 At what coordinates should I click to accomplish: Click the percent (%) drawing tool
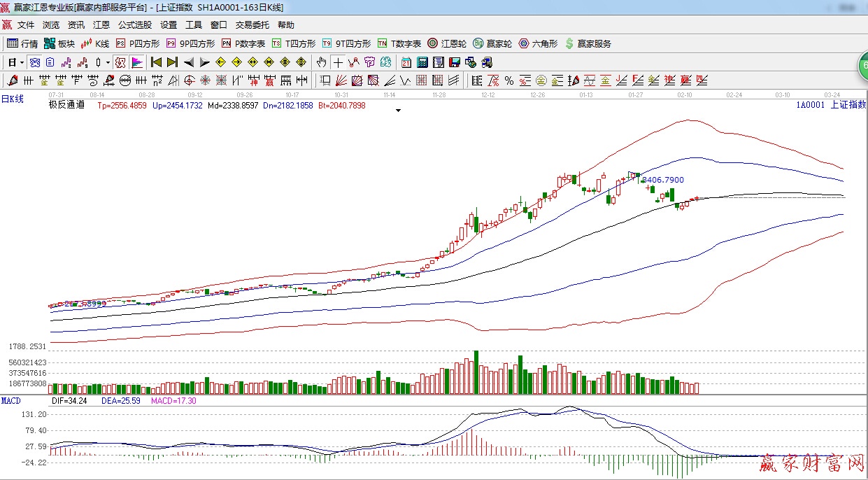[x=509, y=80]
